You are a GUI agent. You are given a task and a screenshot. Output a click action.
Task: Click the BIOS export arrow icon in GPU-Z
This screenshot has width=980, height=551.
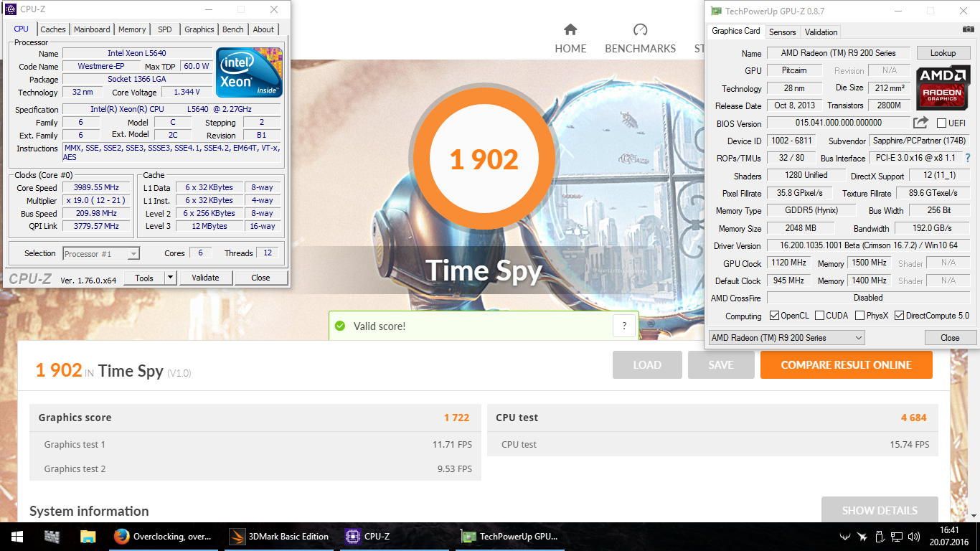pos(920,123)
